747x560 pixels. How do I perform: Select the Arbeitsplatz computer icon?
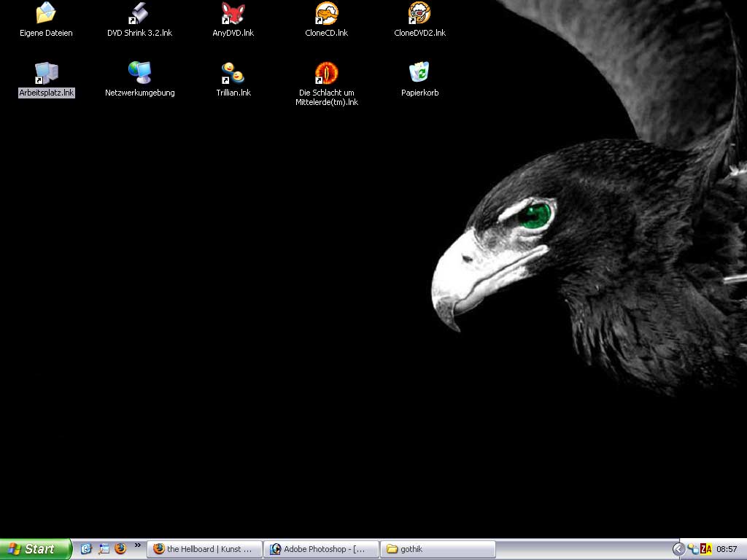click(46, 73)
